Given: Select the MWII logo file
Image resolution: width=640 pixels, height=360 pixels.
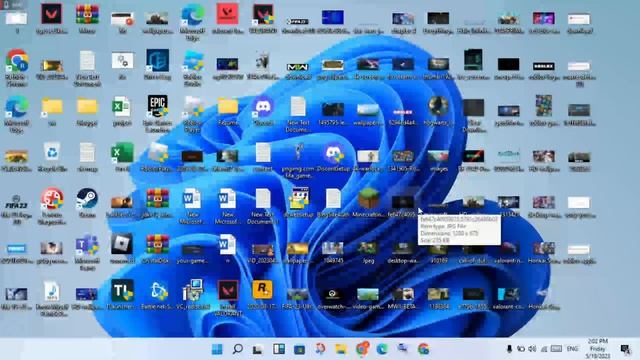Looking at the screenshot, I should click(298, 67).
